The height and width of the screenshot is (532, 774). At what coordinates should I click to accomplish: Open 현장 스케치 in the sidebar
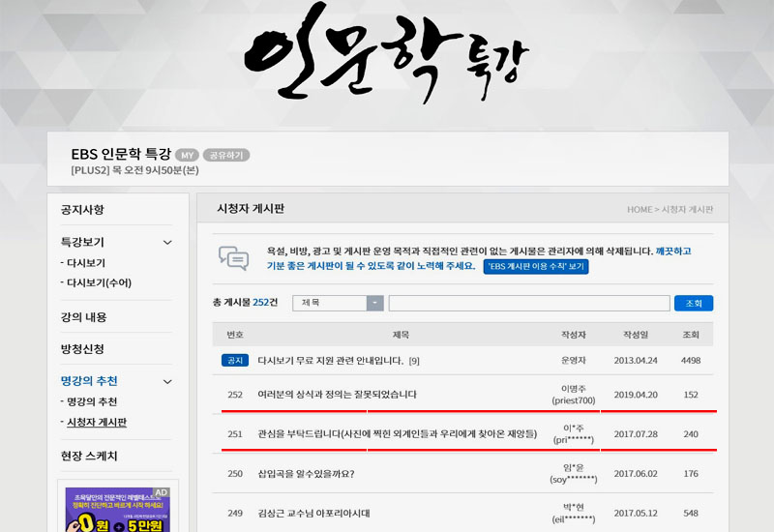pyautogui.click(x=89, y=457)
